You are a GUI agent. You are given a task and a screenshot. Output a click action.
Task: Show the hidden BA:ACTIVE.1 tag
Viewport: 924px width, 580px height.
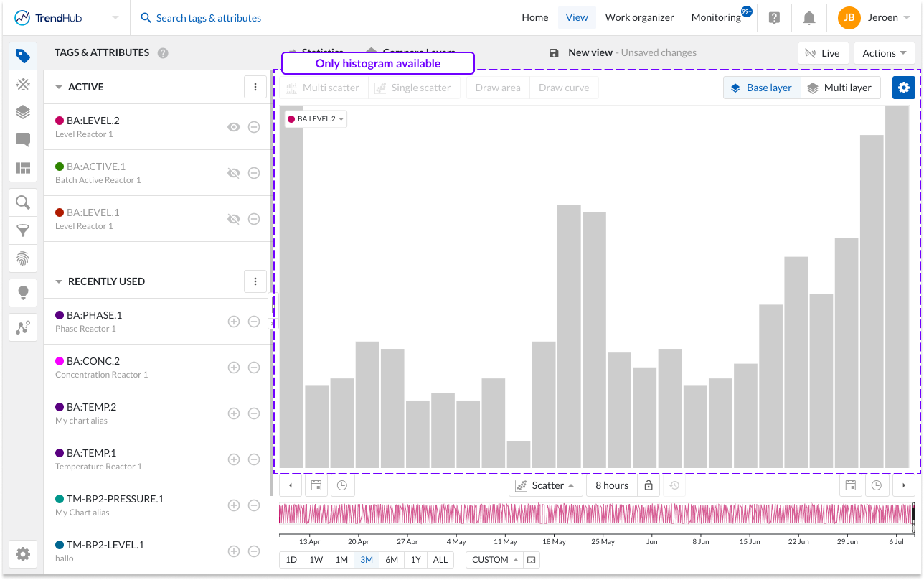click(233, 173)
